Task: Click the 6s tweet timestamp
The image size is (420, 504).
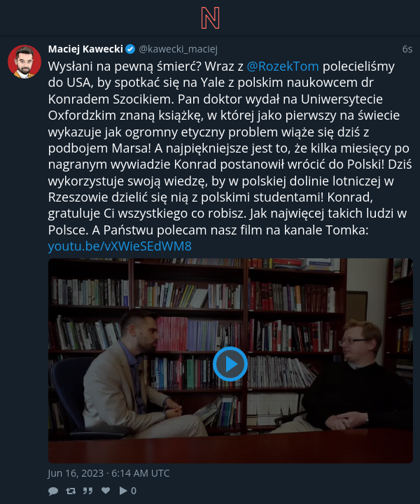Action: 407,49
